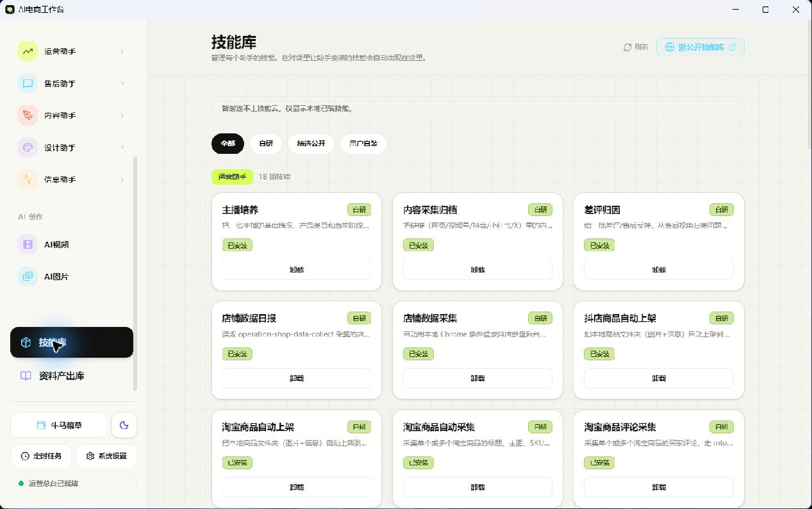Click the 资料产出库 book icon
The height and width of the screenshot is (509, 812).
point(26,376)
